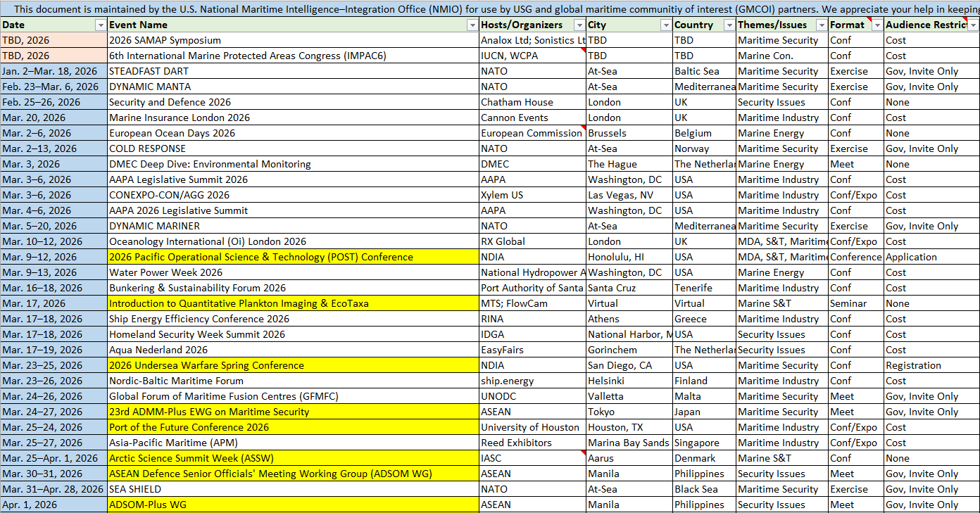Viewport: 980px width, 513px height.
Task: Open the City column filter dropdown
Action: [665, 25]
